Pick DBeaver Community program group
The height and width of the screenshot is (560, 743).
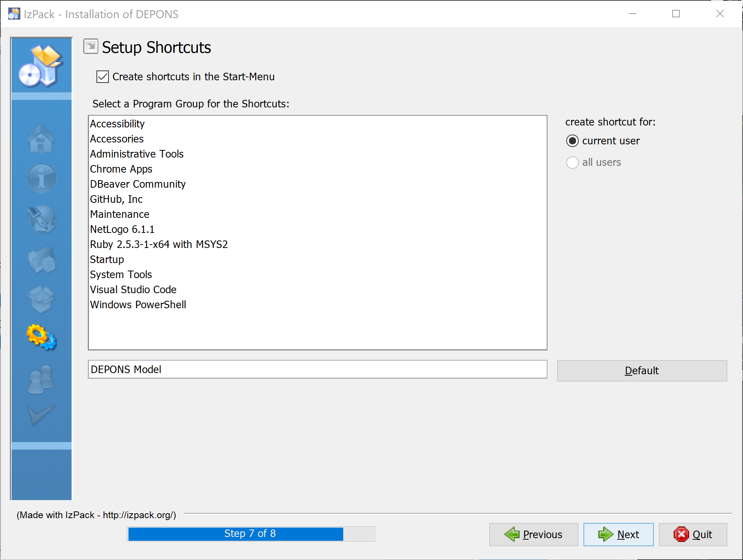coord(317,184)
